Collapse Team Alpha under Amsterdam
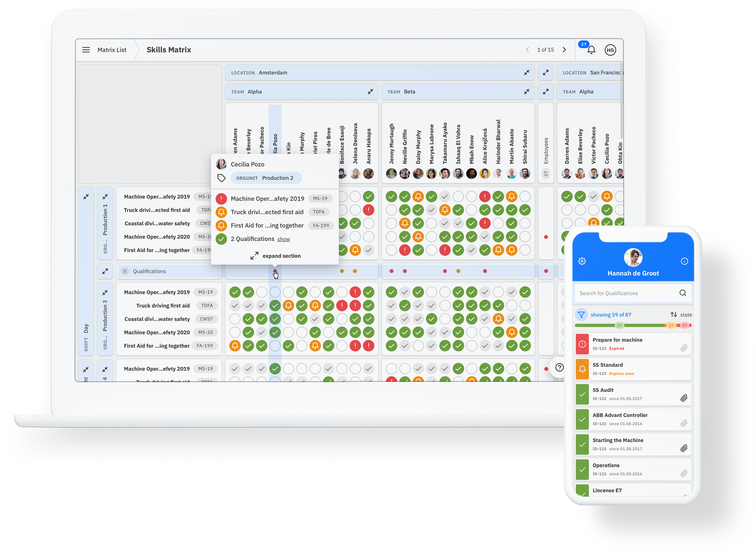 (370, 92)
